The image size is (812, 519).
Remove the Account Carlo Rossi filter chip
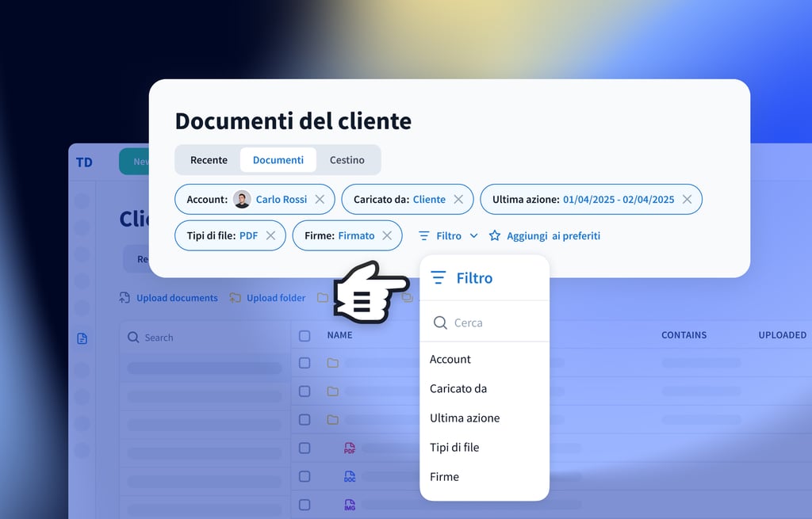pos(320,200)
